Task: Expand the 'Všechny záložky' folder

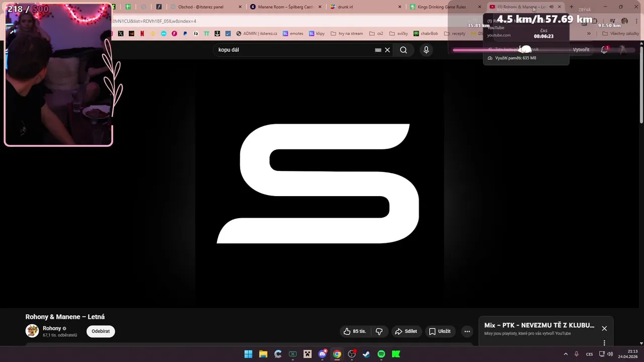Action: point(620,34)
